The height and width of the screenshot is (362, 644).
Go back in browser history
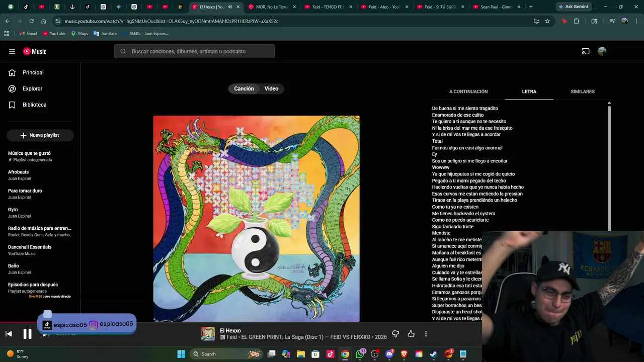click(x=7, y=21)
